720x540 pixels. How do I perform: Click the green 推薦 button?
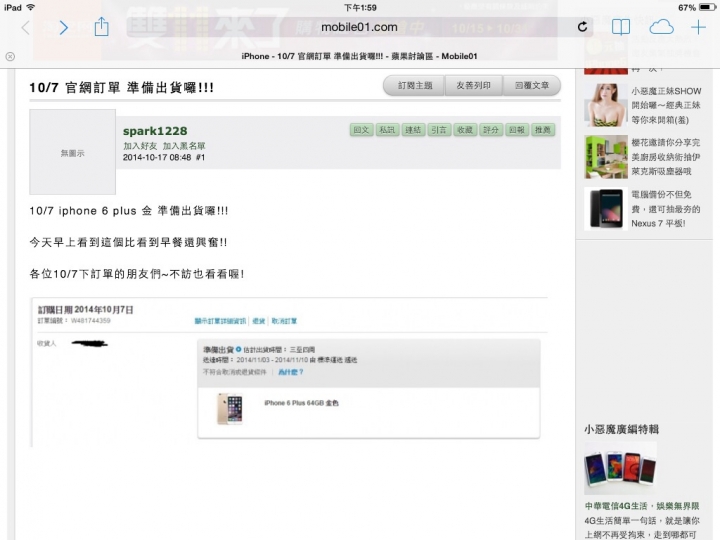coord(543,130)
